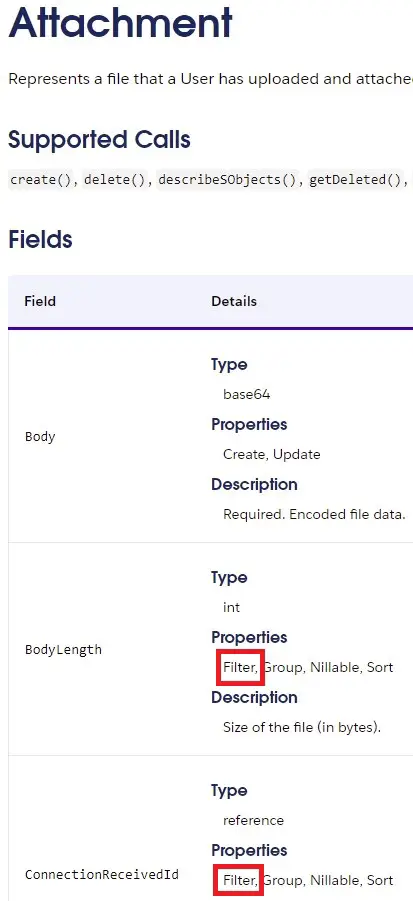This screenshot has height=901, width=413.
Task: Click highlighted Filter under ConnectionReceivedId
Action: (241, 881)
